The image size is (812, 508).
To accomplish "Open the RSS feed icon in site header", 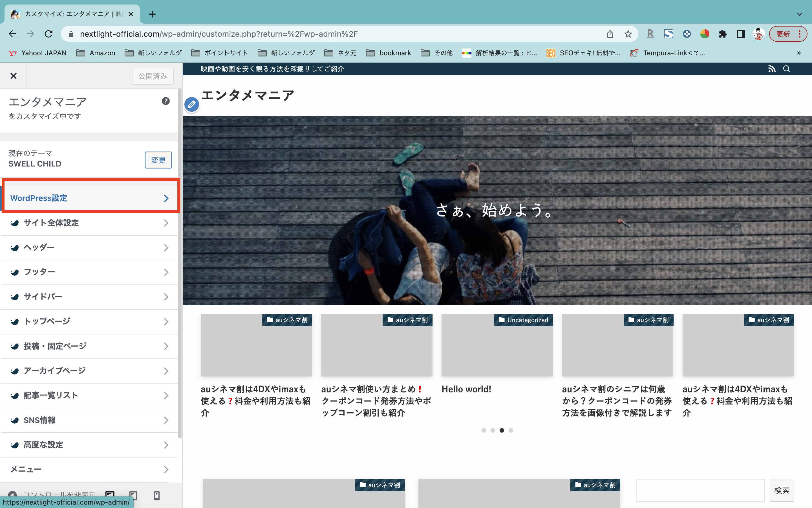I will pos(772,69).
